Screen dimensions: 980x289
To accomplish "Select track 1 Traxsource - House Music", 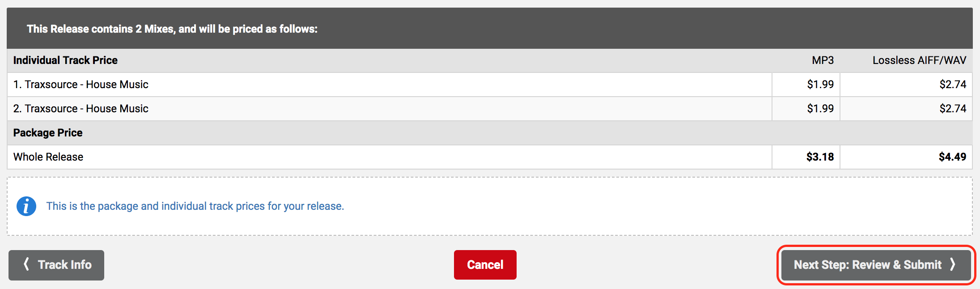I will (81, 85).
